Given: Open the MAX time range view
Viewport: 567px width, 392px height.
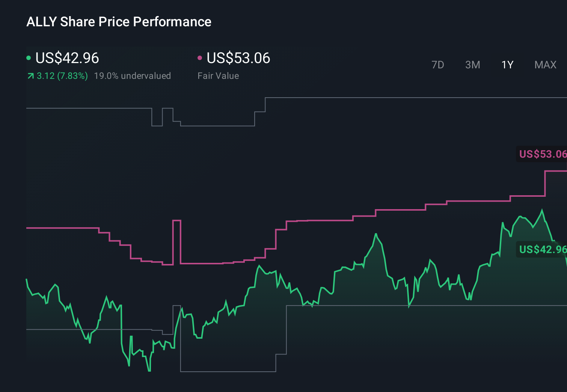Looking at the screenshot, I should coord(545,65).
